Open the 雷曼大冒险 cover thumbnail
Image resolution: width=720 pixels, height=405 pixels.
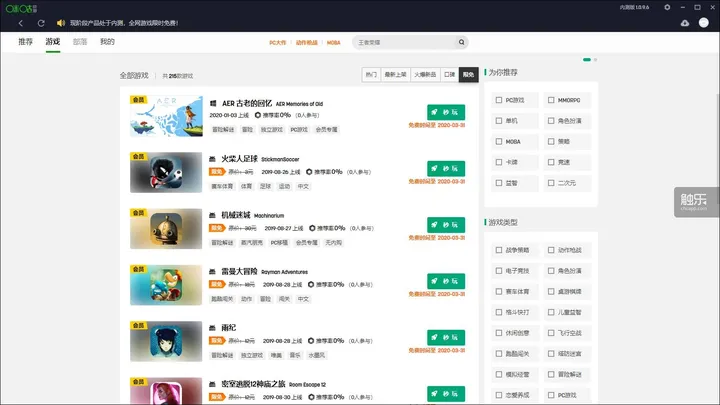pos(166,285)
